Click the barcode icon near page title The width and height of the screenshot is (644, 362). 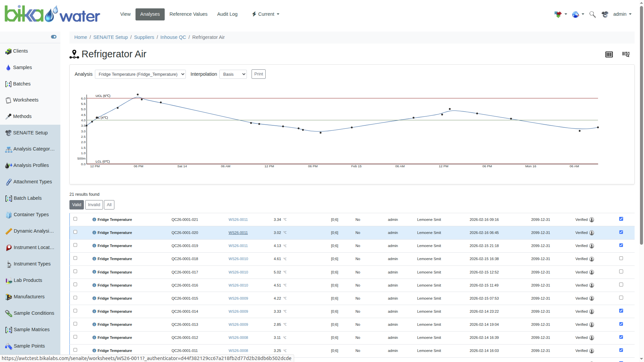coord(609,54)
